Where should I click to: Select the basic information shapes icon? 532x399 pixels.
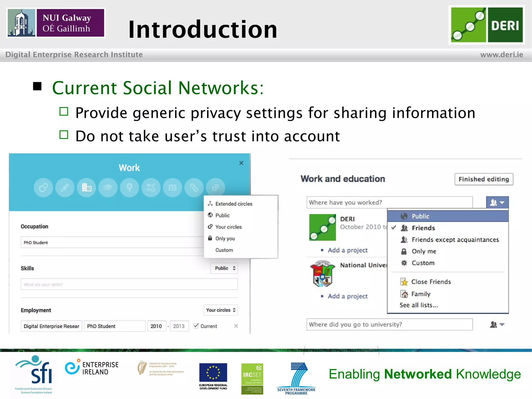(151, 188)
